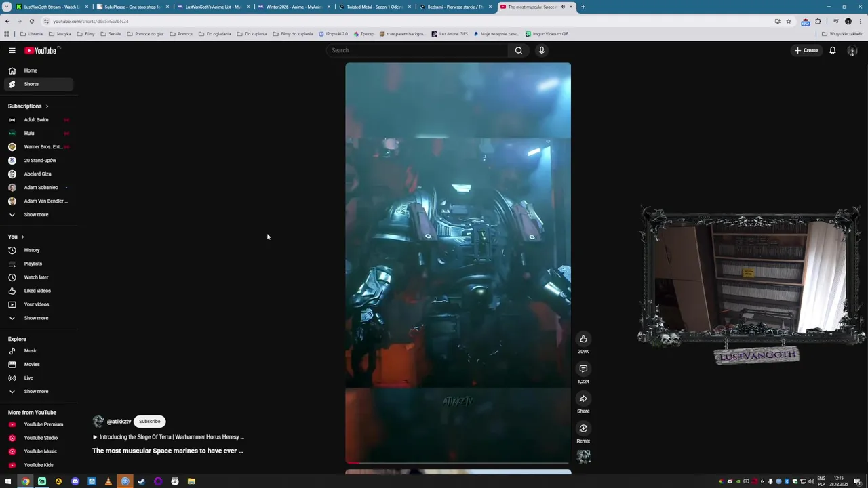The width and height of the screenshot is (868, 488).
Task: Open YouTube Kids
Action: (39, 465)
